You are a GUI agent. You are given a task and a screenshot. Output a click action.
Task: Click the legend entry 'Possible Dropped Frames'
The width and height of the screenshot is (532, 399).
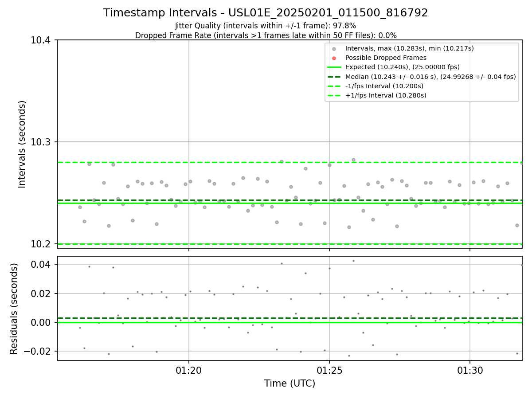tap(386, 58)
